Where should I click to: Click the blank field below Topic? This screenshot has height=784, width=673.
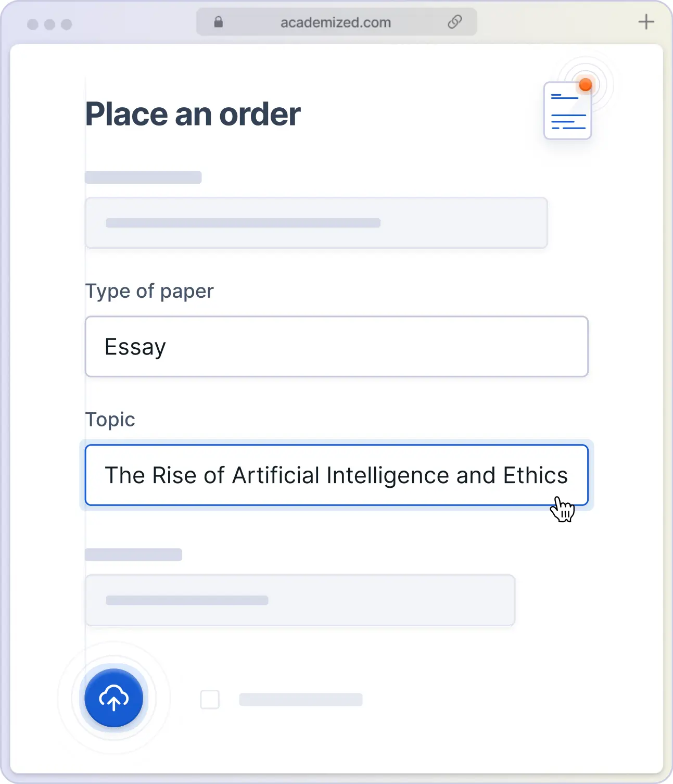point(300,600)
